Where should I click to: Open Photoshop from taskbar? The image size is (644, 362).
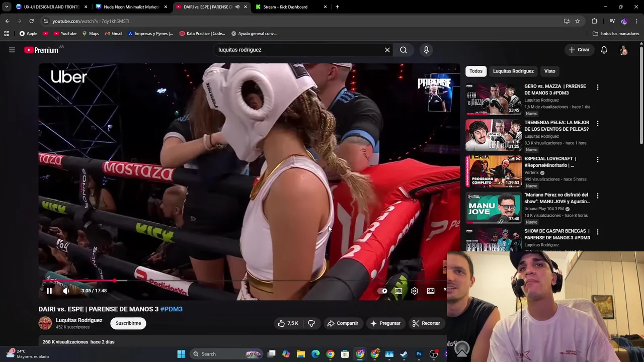(x=419, y=354)
